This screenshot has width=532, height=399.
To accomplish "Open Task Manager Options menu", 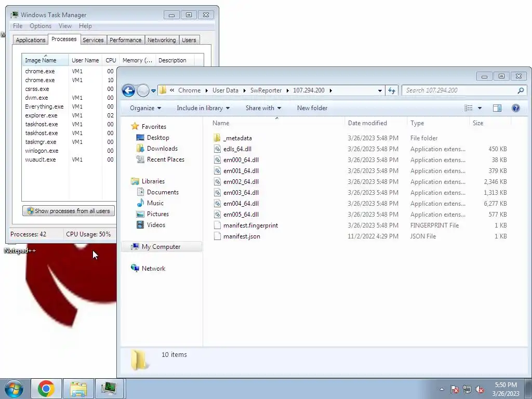I will click(41, 26).
